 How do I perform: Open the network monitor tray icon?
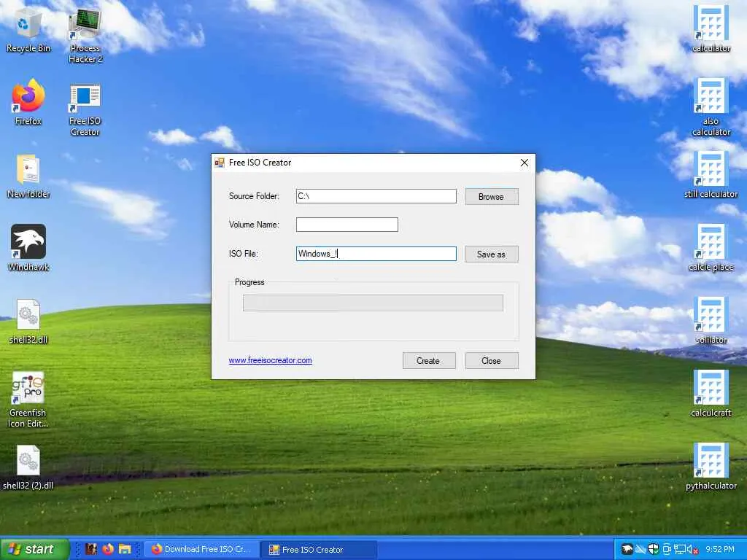pyautogui.click(x=680, y=549)
